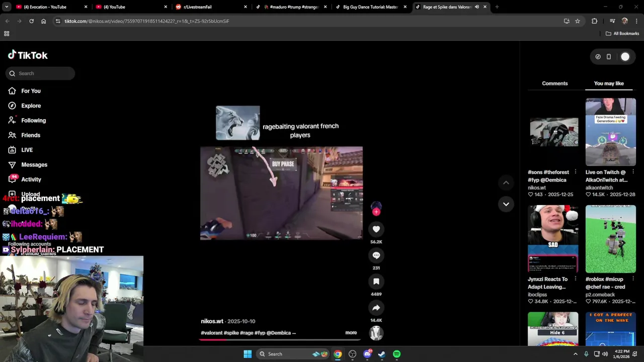Open the Windows Start menu
644x362 pixels.
248,354
